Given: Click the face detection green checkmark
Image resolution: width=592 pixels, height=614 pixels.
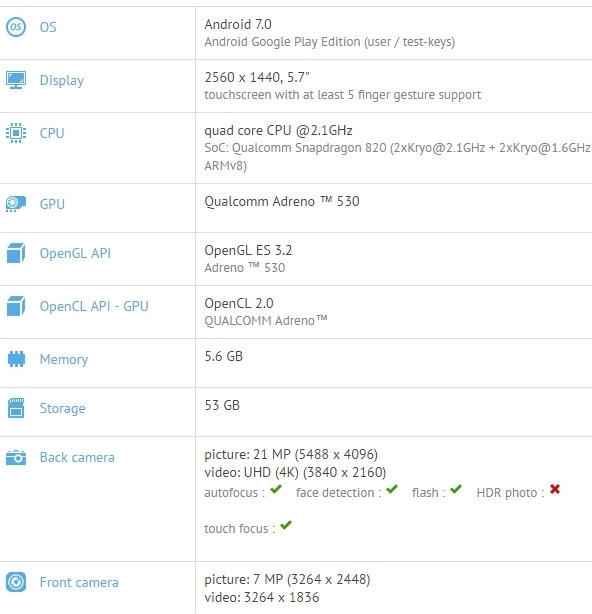Looking at the screenshot, I should (392, 489).
